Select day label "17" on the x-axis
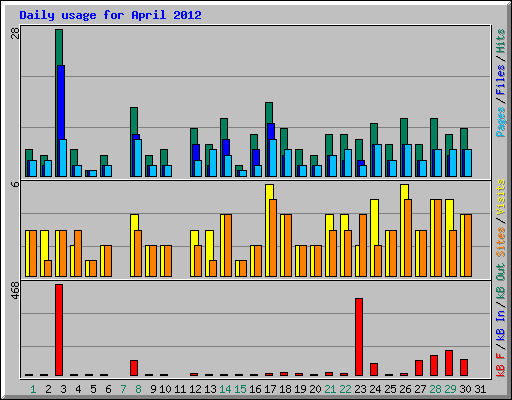The image size is (512, 400). [x=270, y=389]
